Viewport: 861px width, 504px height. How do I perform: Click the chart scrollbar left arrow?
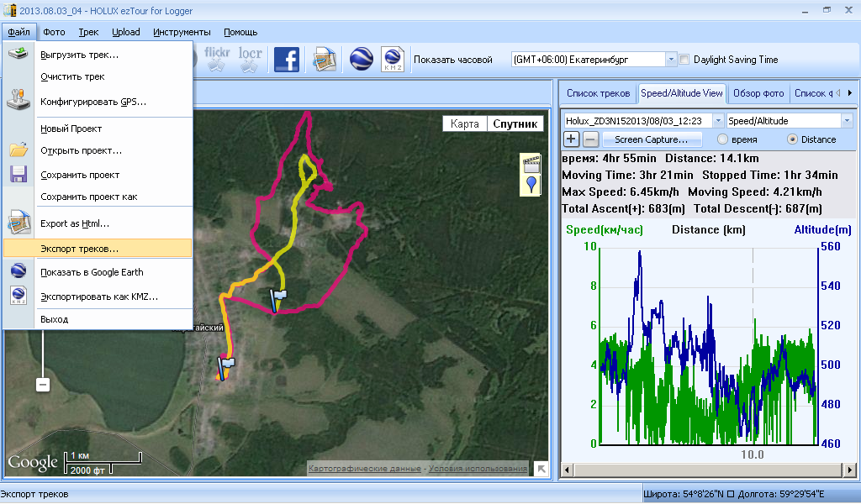pos(568,470)
